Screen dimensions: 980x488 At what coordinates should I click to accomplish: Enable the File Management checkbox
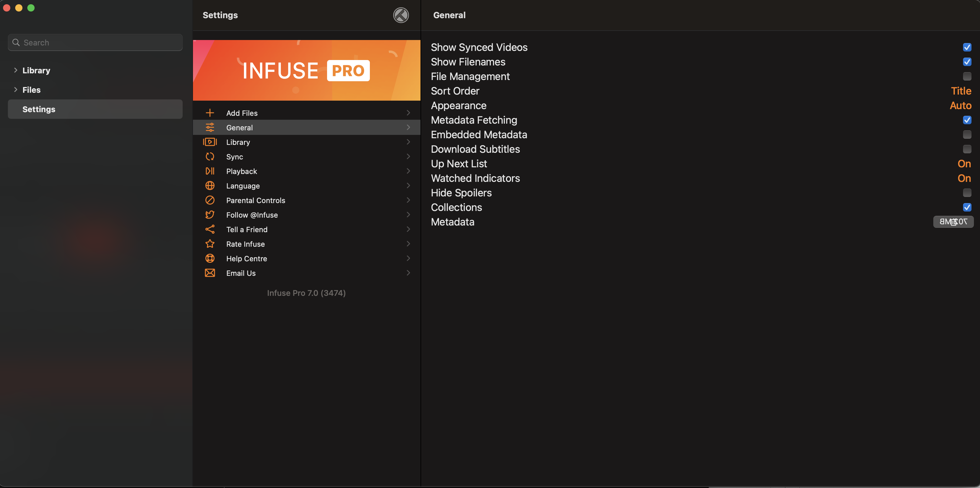point(967,76)
